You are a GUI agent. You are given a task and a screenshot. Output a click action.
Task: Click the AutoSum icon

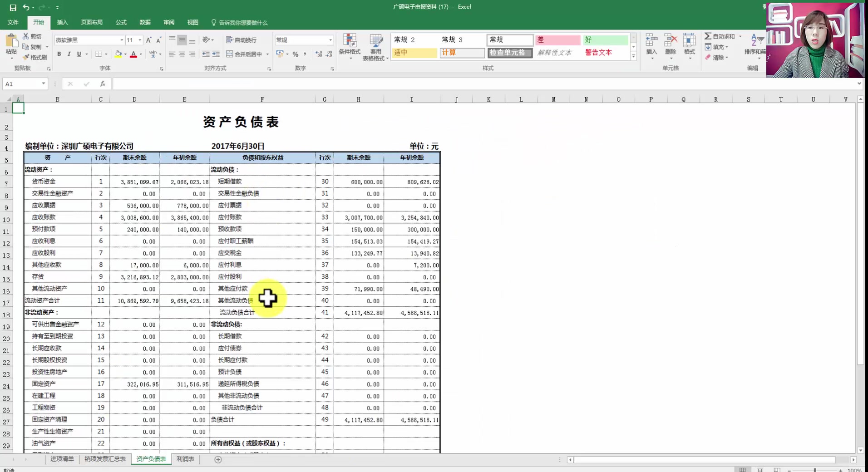(709, 36)
